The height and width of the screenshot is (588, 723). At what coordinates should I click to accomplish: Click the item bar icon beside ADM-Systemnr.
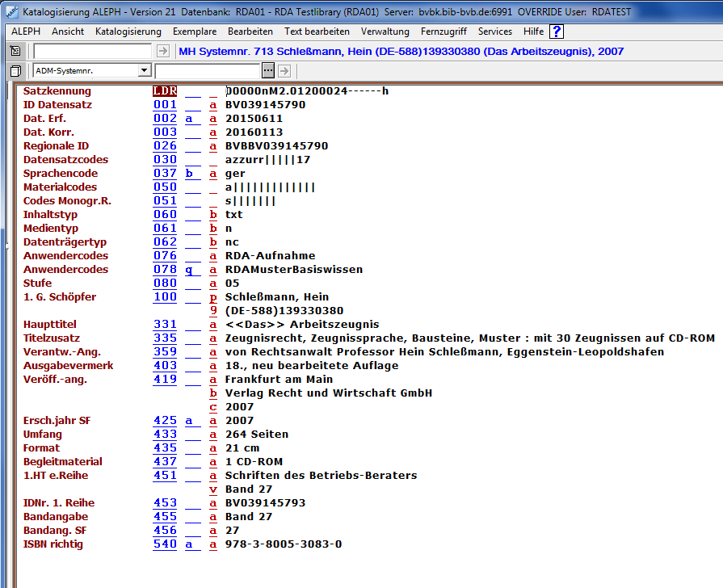click(x=15, y=71)
